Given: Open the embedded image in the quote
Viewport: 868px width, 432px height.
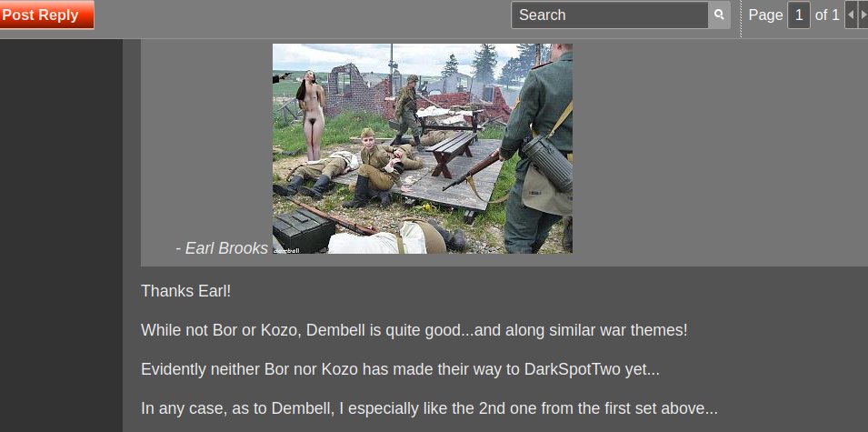Looking at the screenshot, I should click(423, 148).
